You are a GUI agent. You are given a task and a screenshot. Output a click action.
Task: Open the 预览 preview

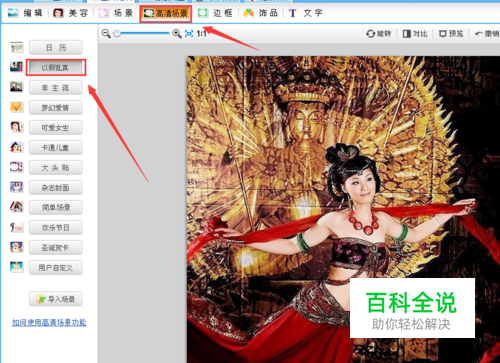pos(451,34)
